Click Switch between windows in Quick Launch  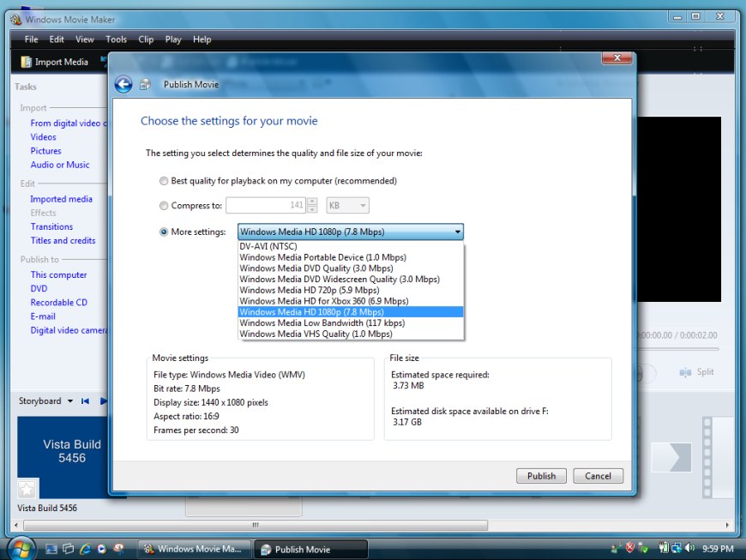pyautogui.click(x=68, y=549)
